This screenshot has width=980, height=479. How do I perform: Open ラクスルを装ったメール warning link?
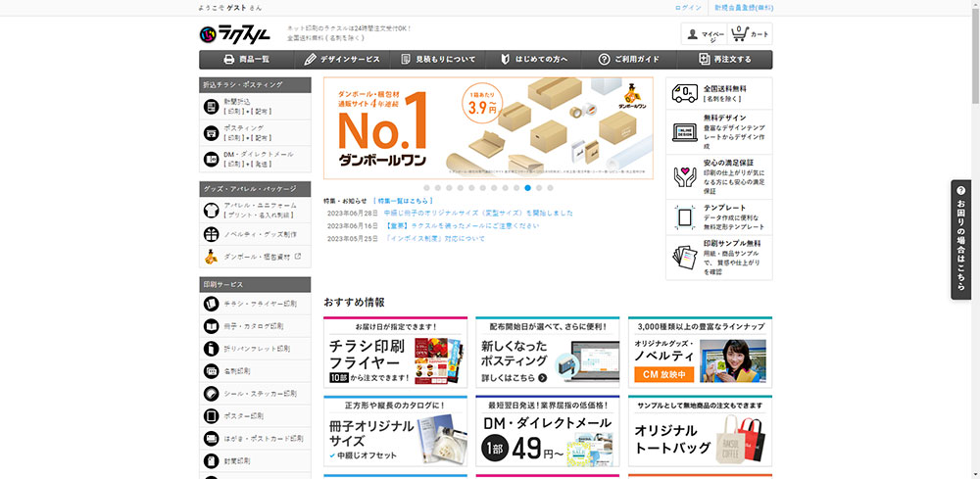point(462,226)
